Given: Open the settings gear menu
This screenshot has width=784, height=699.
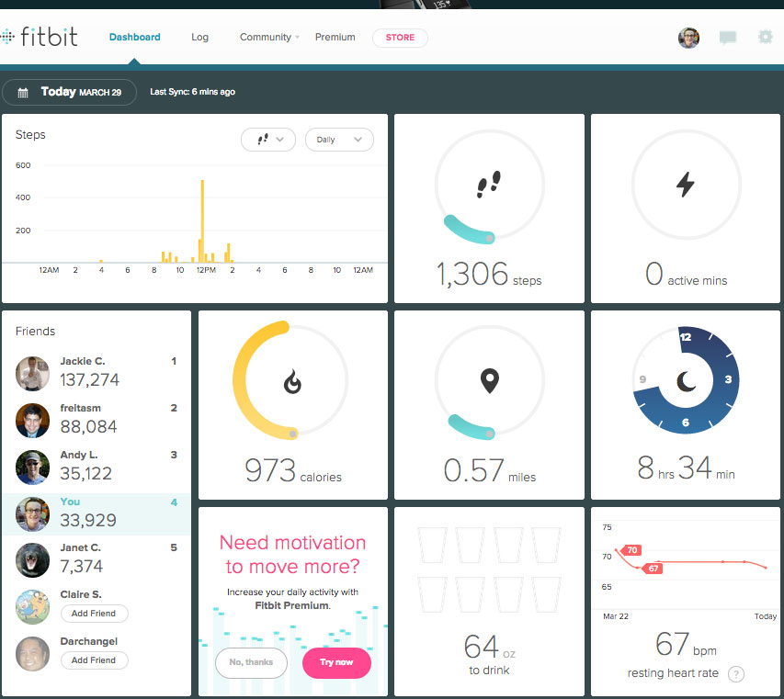Looking at the screenshot, I should click(765, 37).
